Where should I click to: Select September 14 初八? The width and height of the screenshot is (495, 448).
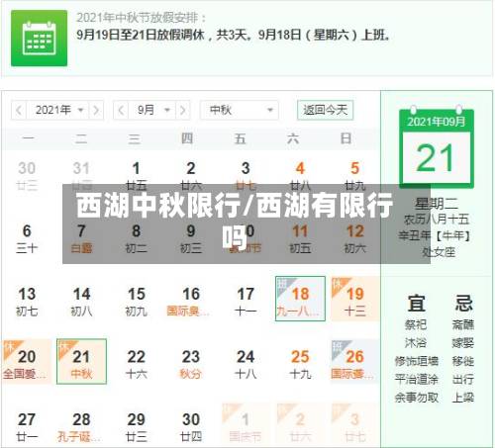pos(81,302)
